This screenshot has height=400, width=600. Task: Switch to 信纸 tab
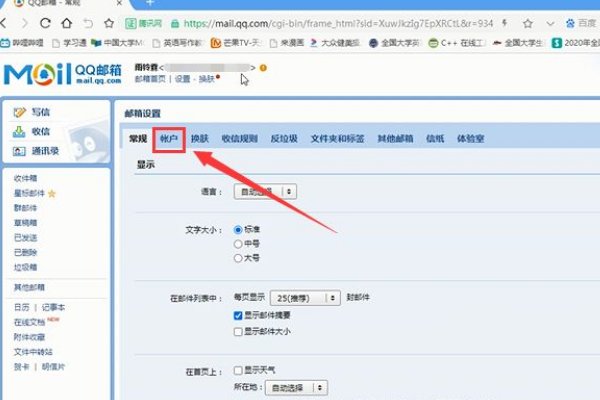pyautogui.click(x=435, y=139)
